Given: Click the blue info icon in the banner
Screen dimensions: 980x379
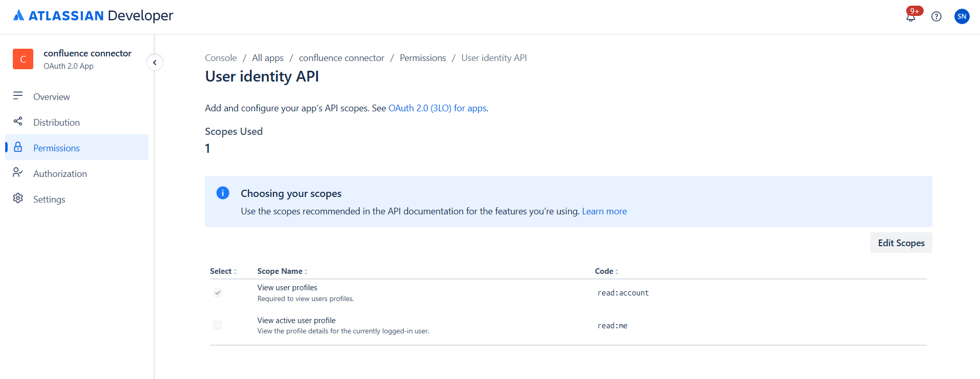Looking at the screenshot, I should pos(223,193).
